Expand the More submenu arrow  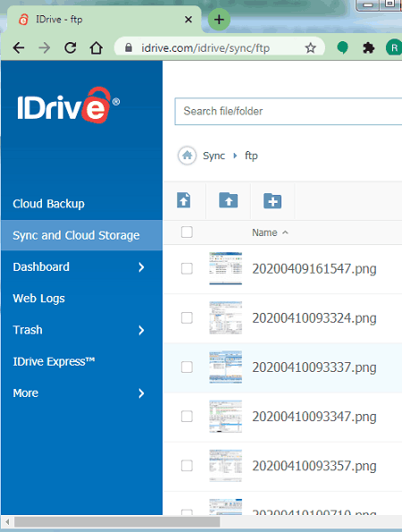(x=141, y=393)
